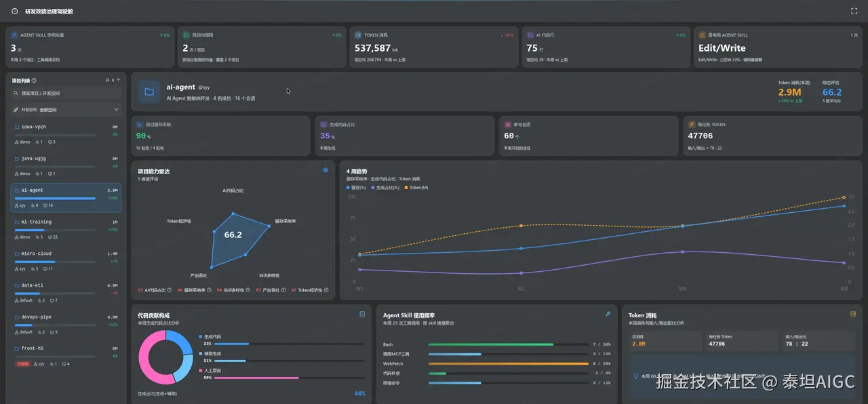Toggle the 留存(%) series in trend legend
The image size is (868, 404).
coord(356,187)
